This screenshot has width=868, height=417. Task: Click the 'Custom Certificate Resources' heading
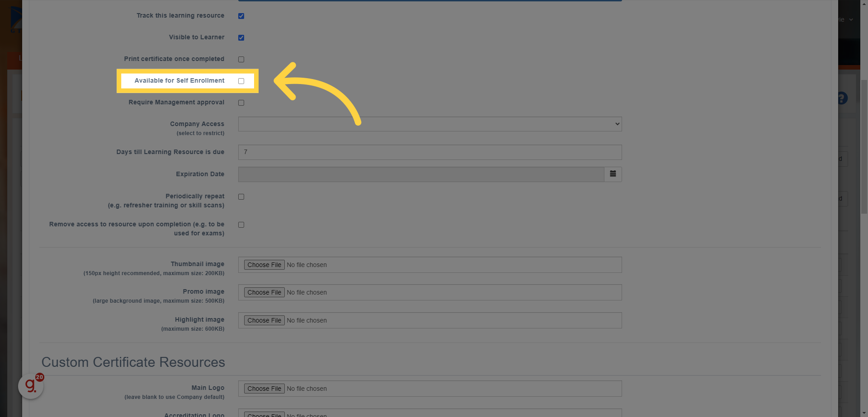pos(133,362)
